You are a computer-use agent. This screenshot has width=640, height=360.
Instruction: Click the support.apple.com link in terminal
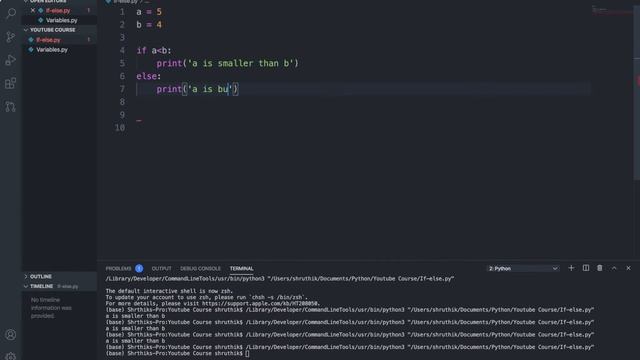(x=261, y=303)
